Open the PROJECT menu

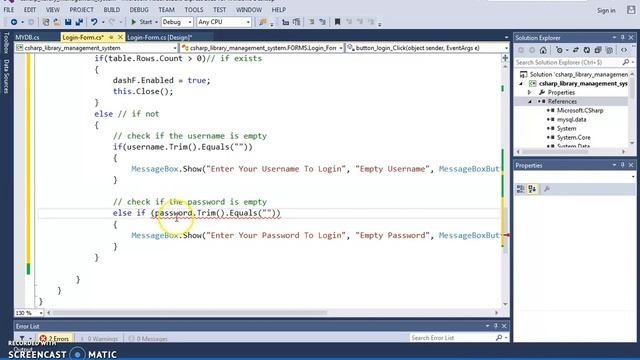tap(81, 9)
